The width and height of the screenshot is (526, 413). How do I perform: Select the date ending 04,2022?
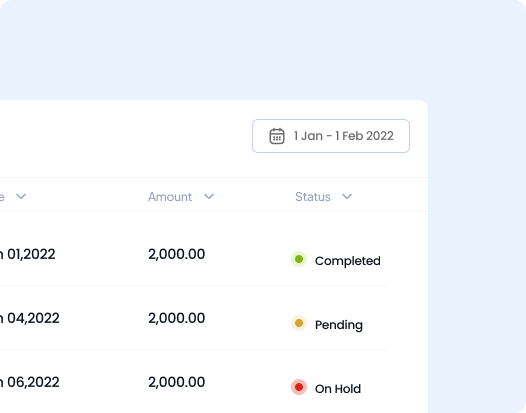30,318
